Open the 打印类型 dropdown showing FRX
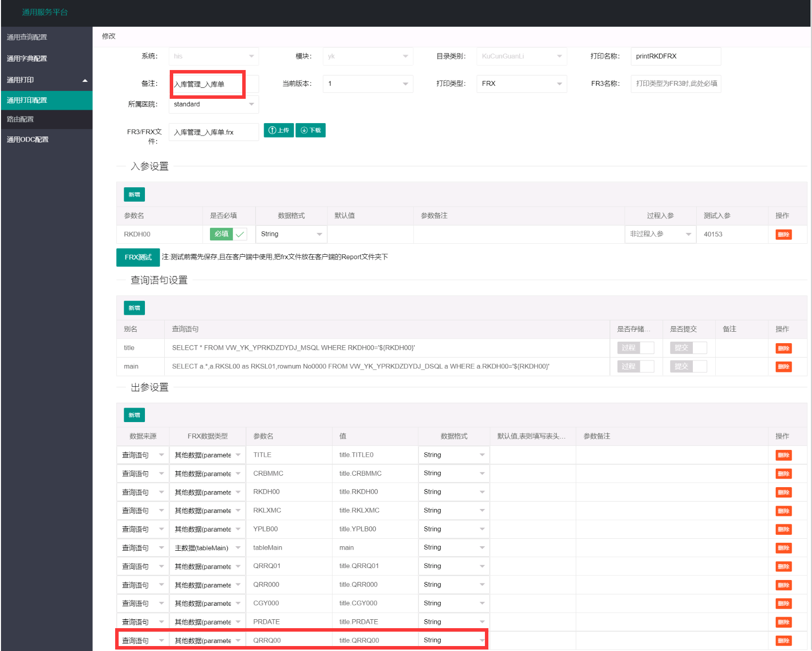This screenshot has width=812, height=651. click(522, 83)
